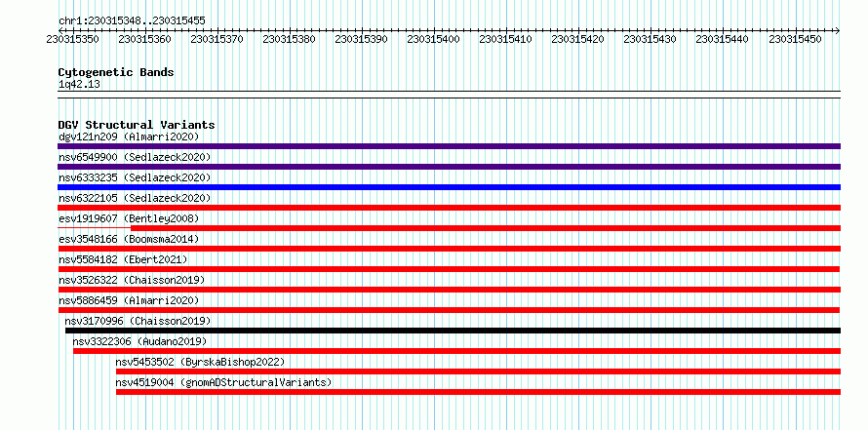Click the blue bar for nsv6333235

pyautogui.click(x=449, y=187)
